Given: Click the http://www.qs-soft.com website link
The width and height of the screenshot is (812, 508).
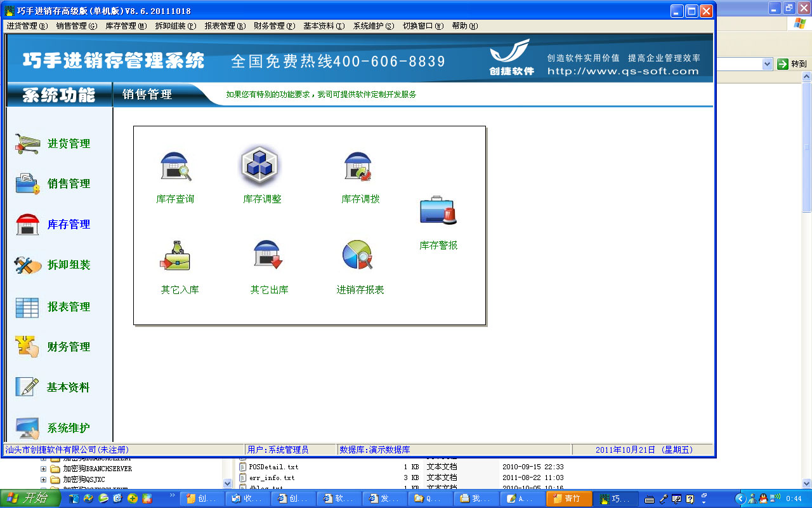Looking at the screenshot, I should pyautogui.click(x=622, y=71).
